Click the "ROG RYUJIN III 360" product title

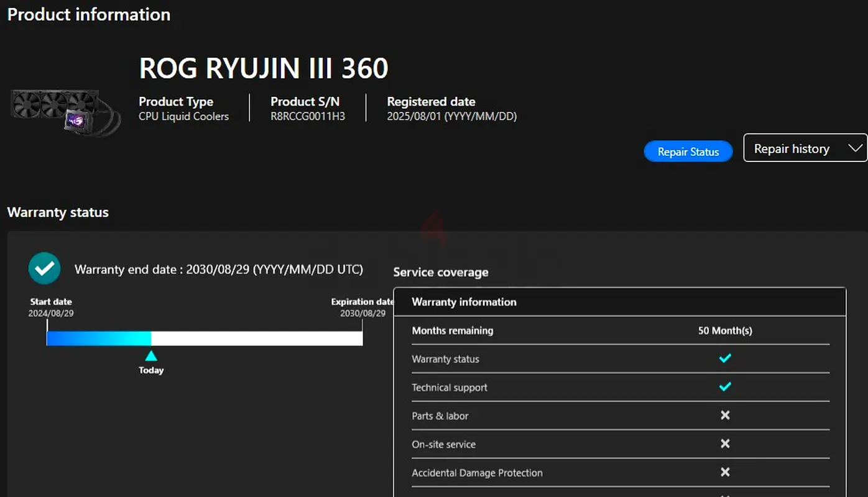click(x=264, y=68)
